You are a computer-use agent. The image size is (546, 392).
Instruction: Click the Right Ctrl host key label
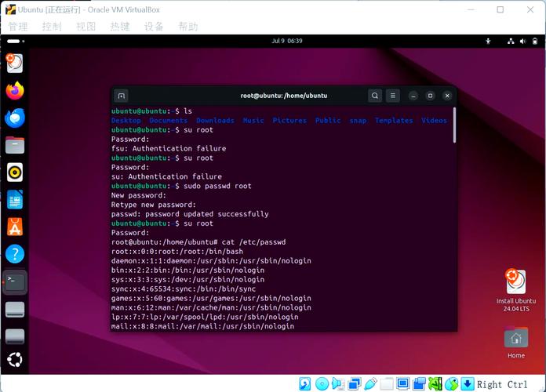[x=502, y=385]
